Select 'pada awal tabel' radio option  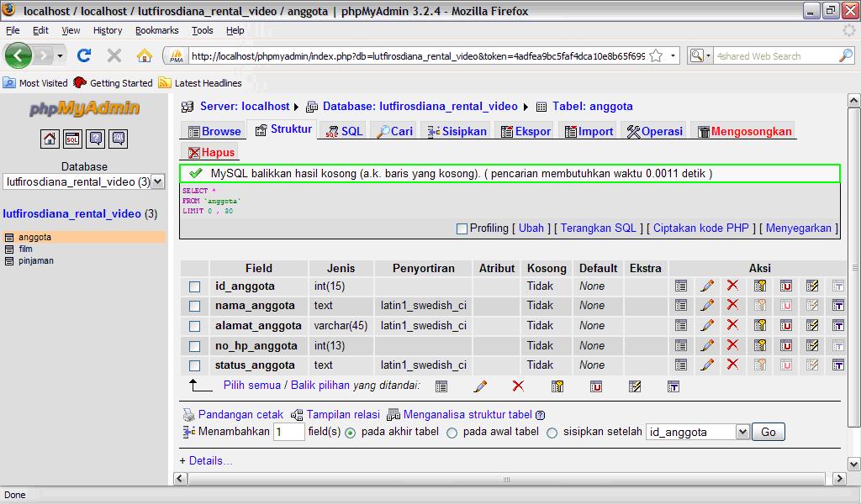click(452, 433)
